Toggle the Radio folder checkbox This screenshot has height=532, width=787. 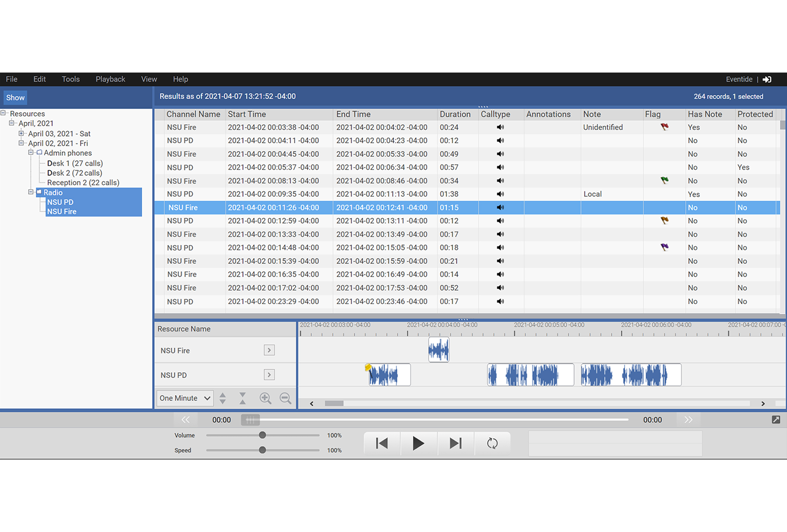[39, 192]
